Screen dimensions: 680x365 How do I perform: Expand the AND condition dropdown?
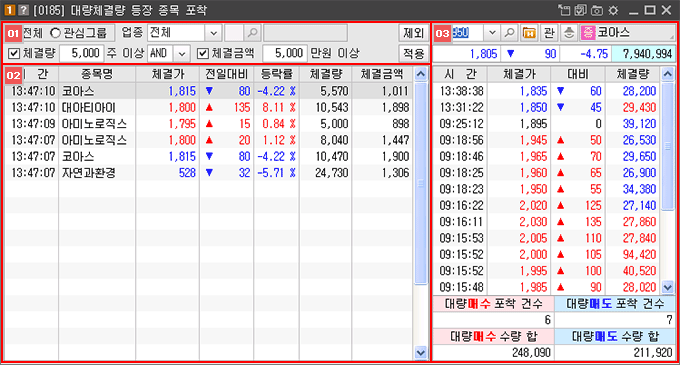click(182, 53)
